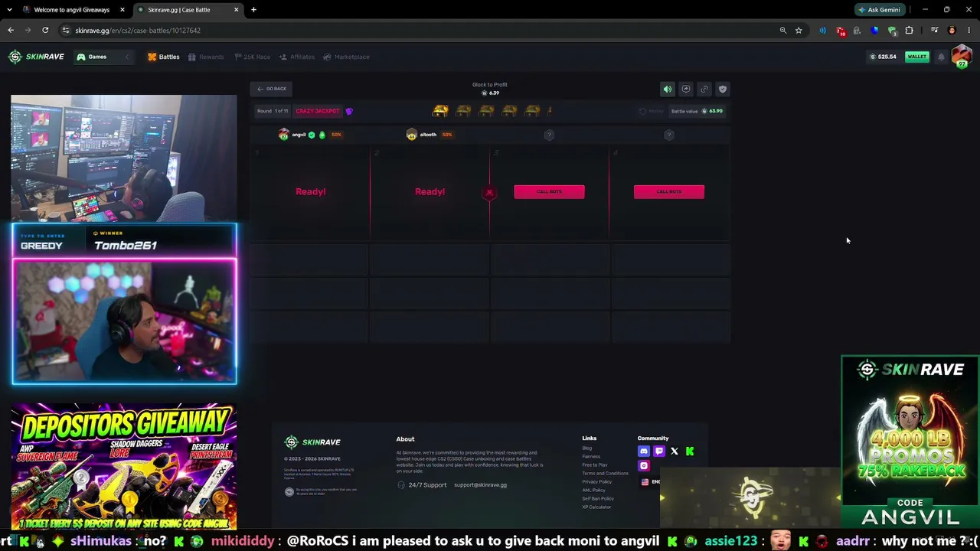
Task: Open the Instagram community icon
Action: (644, 465)
